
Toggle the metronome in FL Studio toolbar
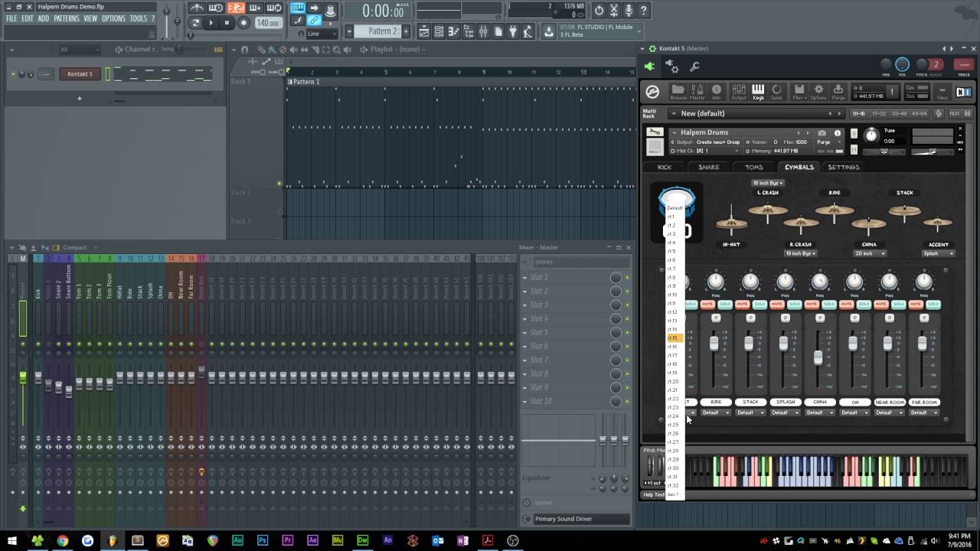pos(197,8)
